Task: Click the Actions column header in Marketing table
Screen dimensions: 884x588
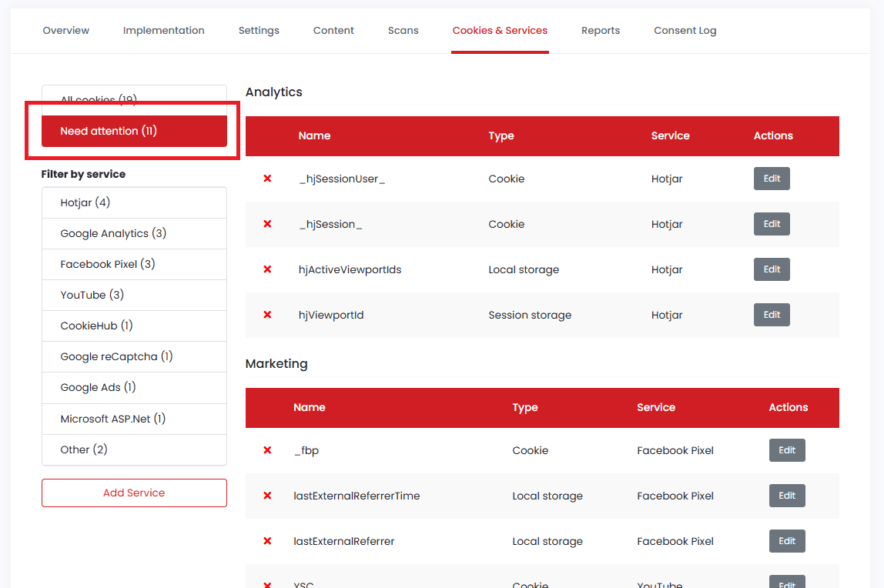Action: (x=789, y=407)
